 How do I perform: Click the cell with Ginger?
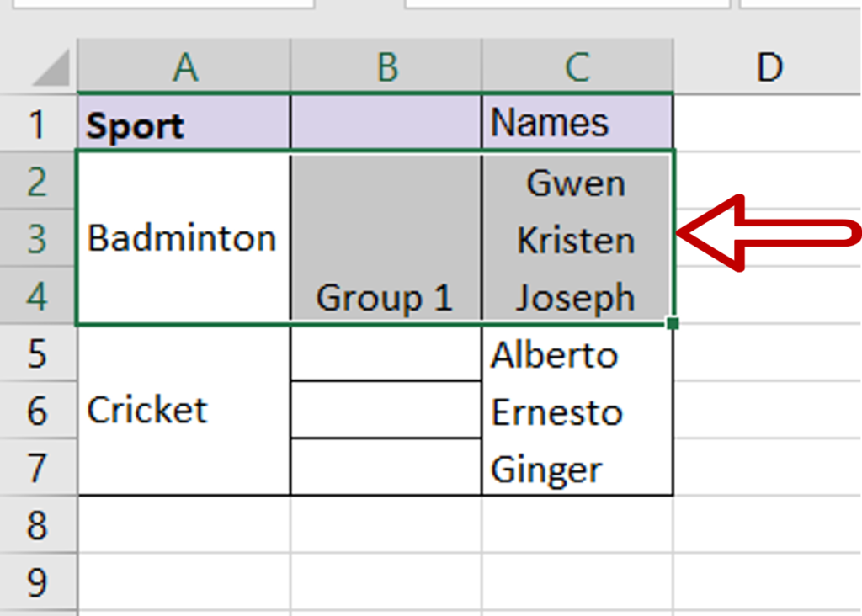[577, 469]
